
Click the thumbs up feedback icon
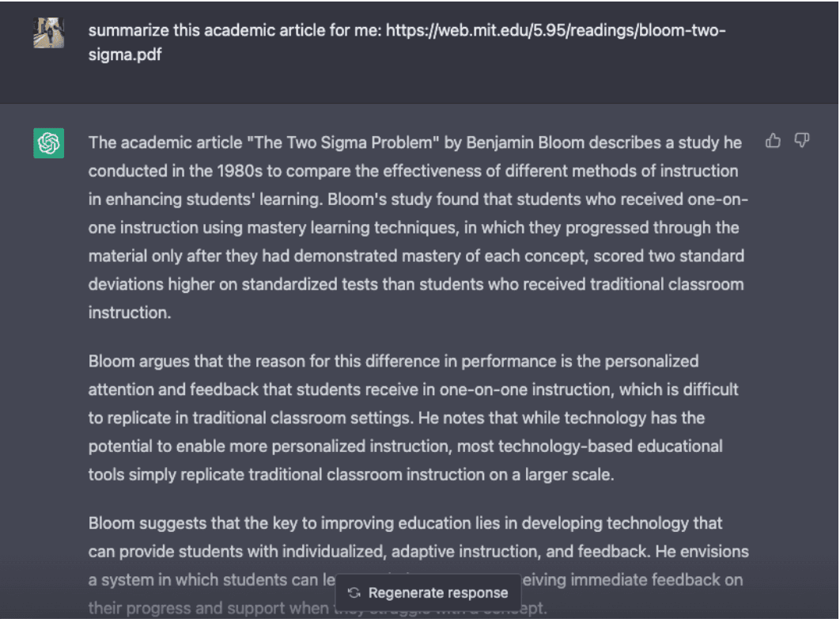773,141
